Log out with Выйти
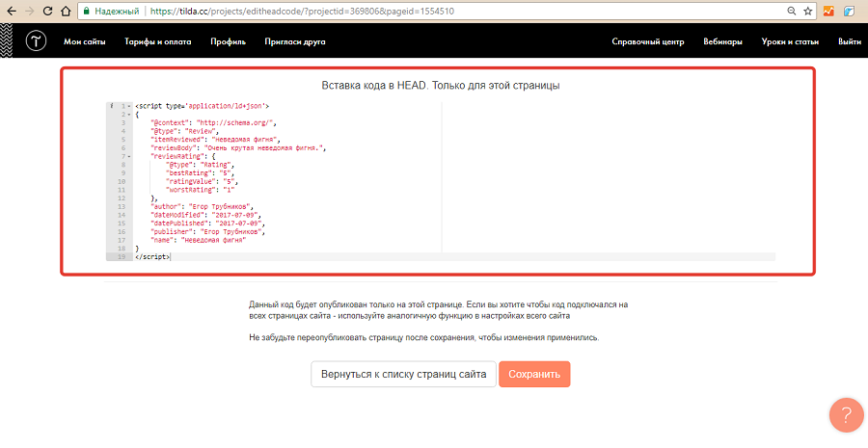Viewport: 868px width, 448px height. (849, 41)
